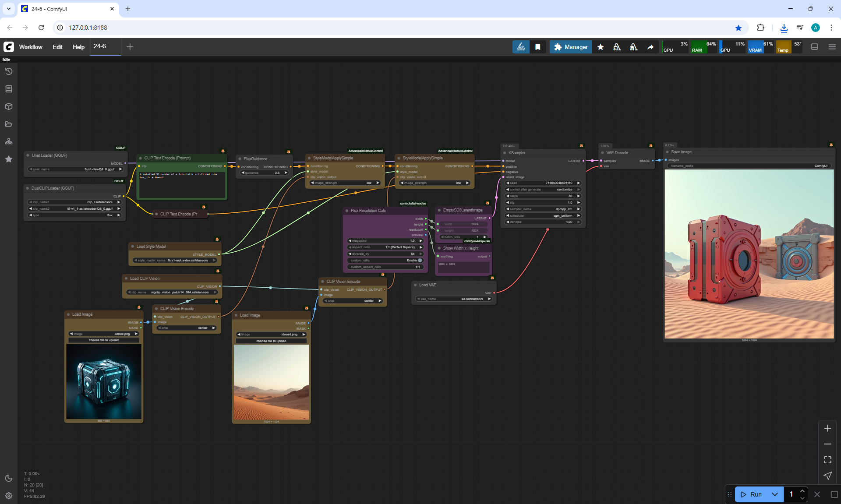Open the model library tree icon
841x504 pixels.
tap(8, 141)
